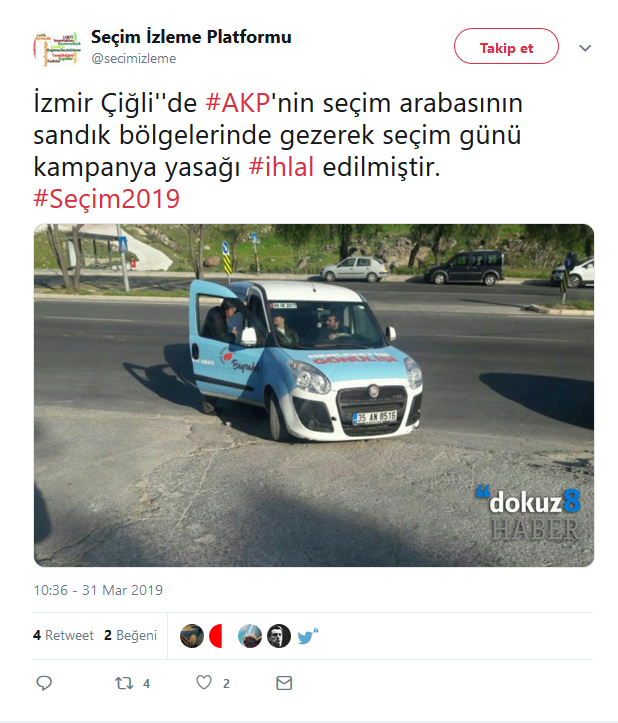This screenshot has height=723, width=618.
Task: Expand the tweet options chevron
Action: point(585,48)
